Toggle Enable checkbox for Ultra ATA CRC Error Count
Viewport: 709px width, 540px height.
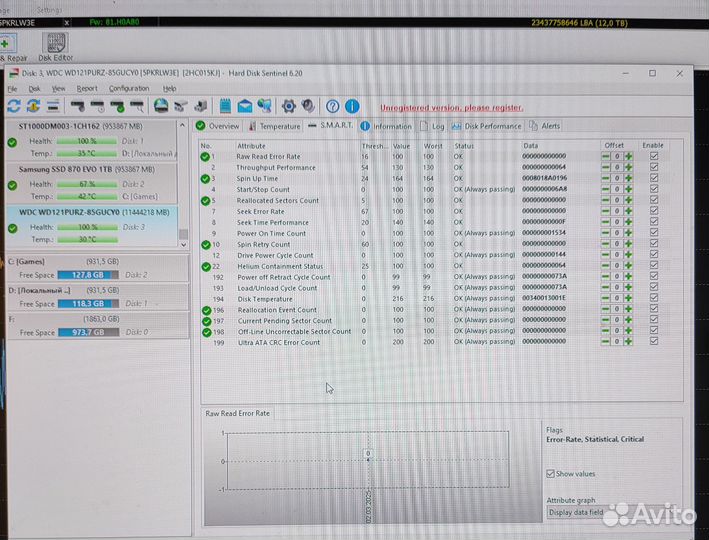coord(653,341)
